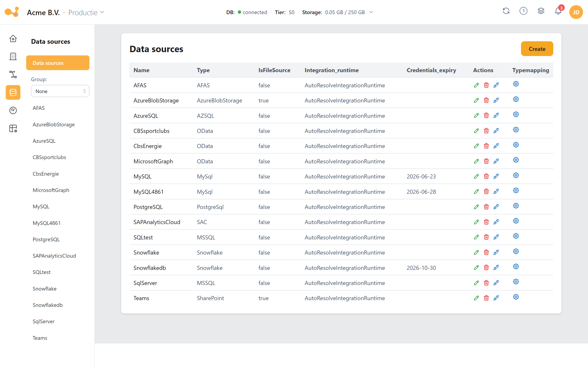Select the Data sources menu item
This screenshot has width=588, height=368.
point(58,63)
